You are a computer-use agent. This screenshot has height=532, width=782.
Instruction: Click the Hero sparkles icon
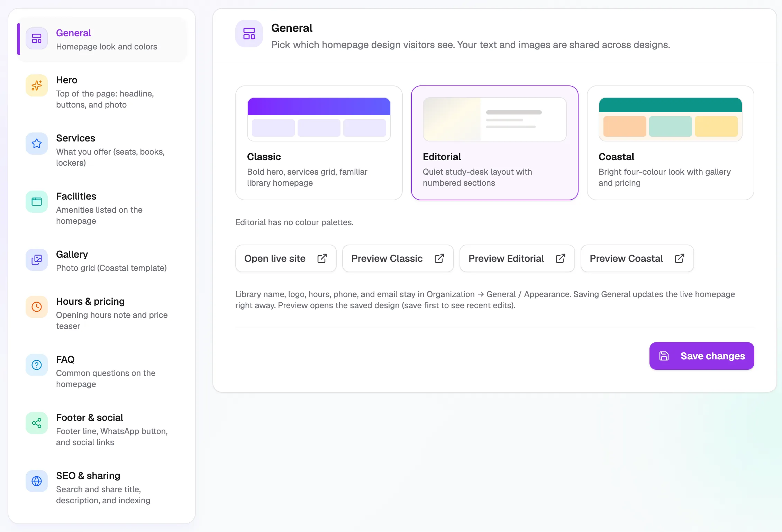tap(37, 85)
